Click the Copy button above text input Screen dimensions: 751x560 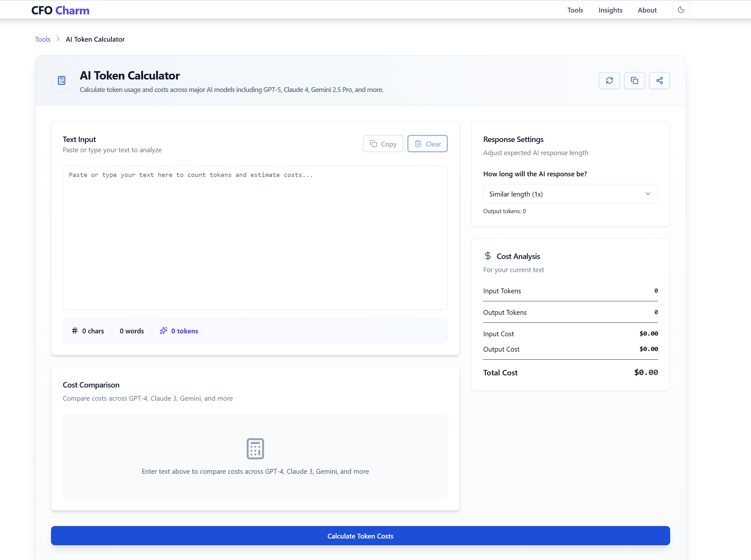pyautogui.click(x=383, y=144)
